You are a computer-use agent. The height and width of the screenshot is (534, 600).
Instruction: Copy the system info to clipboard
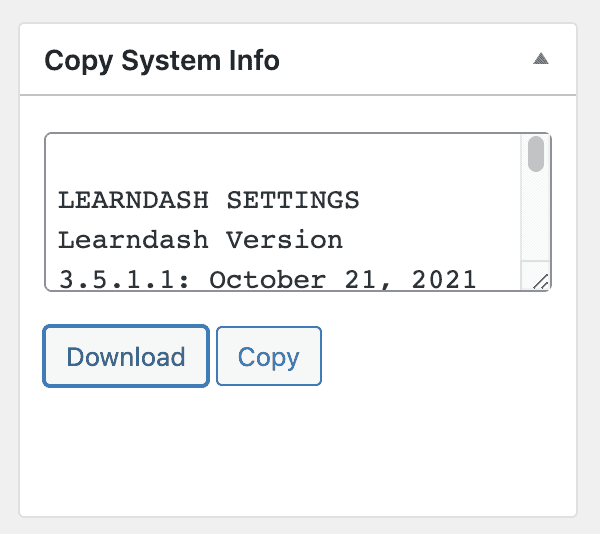click(269, 356)
